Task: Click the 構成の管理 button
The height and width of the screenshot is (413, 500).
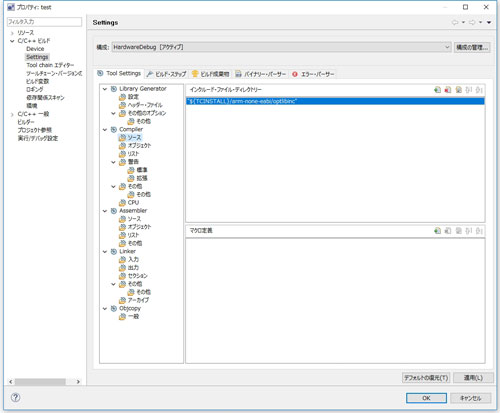Action: (472, 47)
